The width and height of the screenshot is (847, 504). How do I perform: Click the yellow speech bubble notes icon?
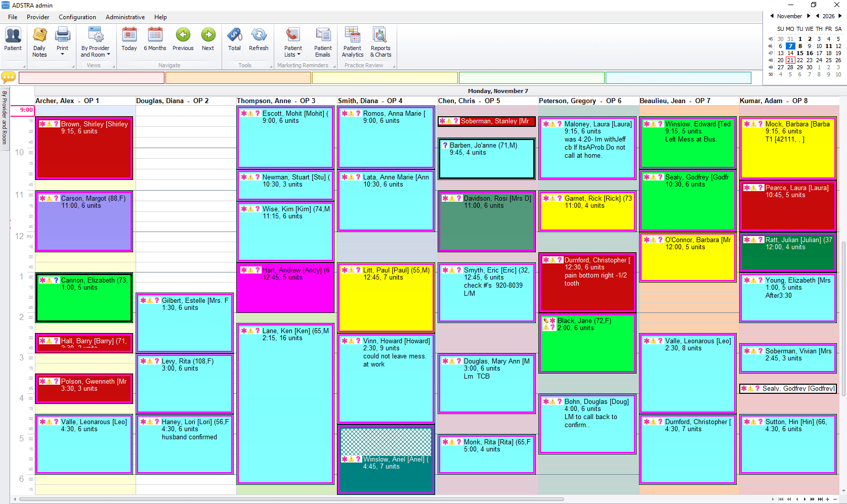(9, 77)
